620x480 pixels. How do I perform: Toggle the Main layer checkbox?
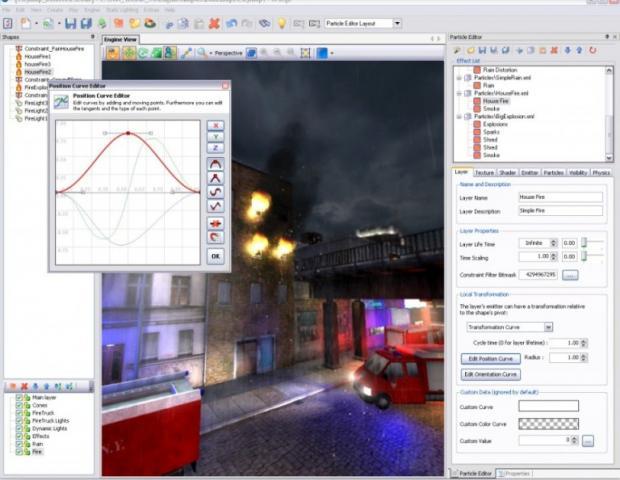19,397
